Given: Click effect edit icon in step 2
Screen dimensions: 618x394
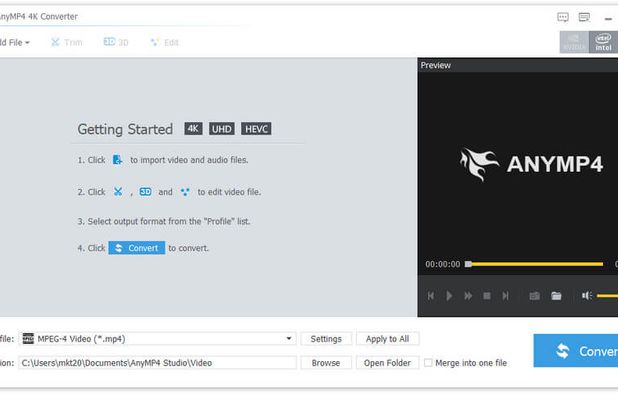Looking at the screenshot, I should (185, 192).
